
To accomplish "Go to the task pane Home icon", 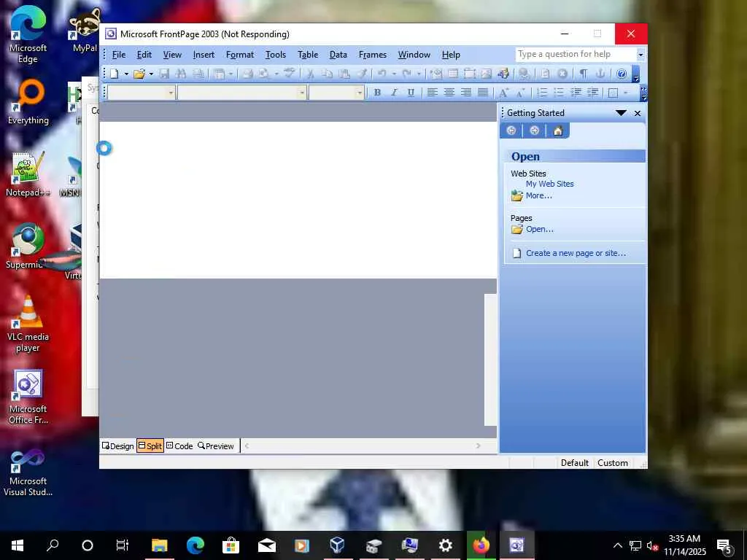I will pos(558,131).
